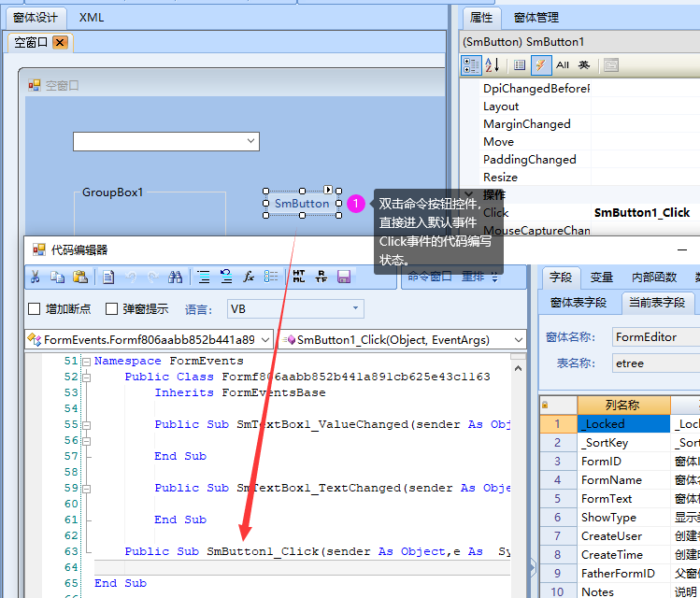Close the 空窗口 document tab

pyautogui.click(x=60, y=42)
